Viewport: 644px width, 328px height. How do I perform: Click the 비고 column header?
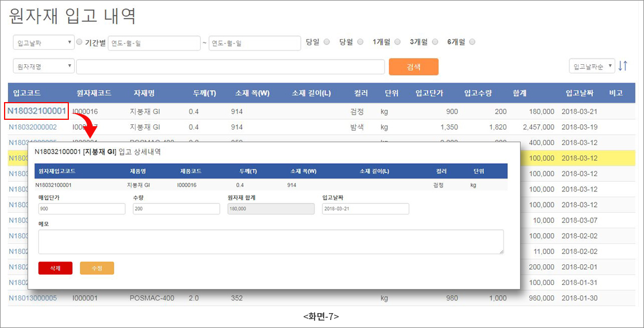coord(616,93)
